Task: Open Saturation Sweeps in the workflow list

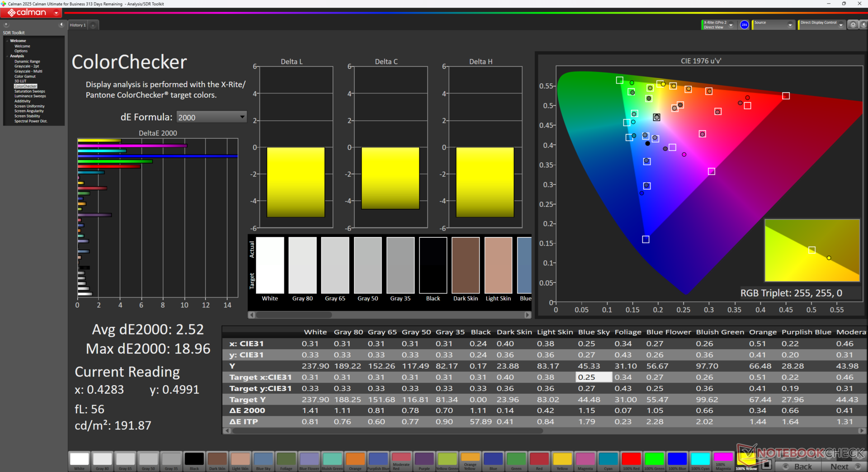Action: click(x=30, y=91)
